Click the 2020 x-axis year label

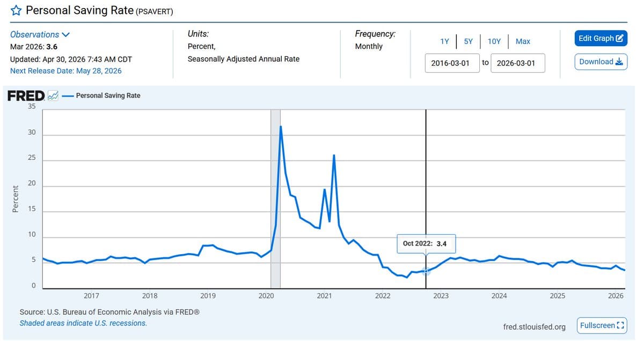[x=266, y=296]
